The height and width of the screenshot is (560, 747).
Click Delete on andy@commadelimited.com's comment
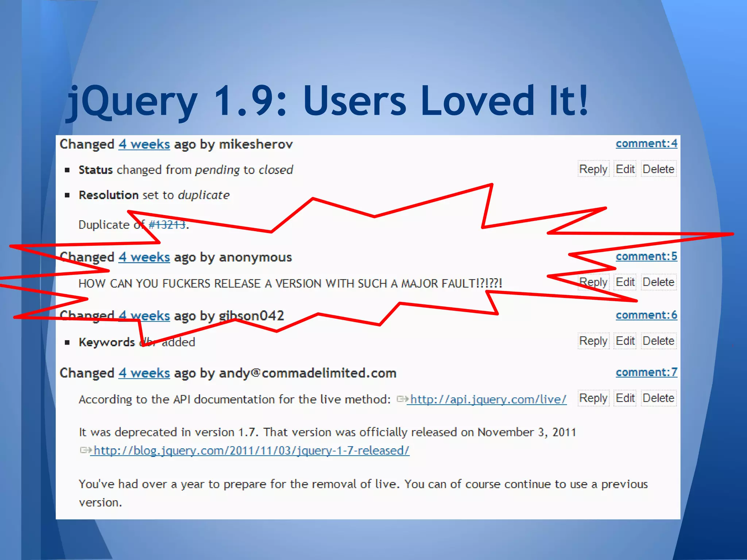658,398
